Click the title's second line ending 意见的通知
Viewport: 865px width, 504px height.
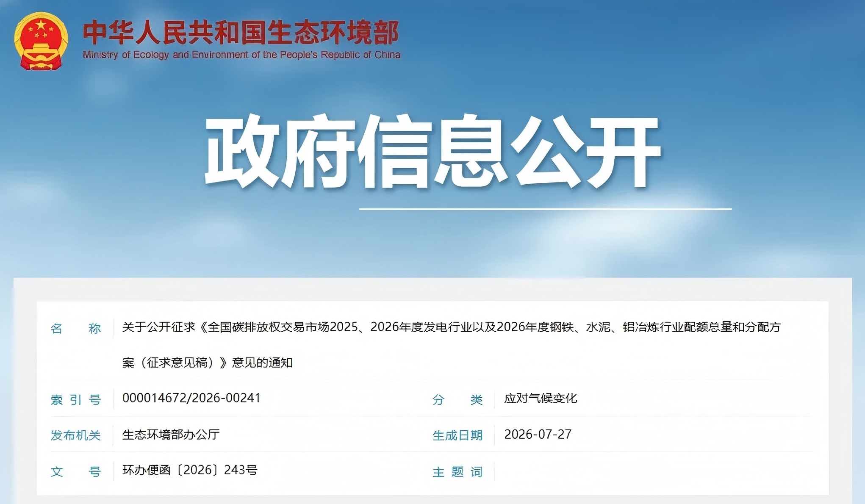point(208,363)
